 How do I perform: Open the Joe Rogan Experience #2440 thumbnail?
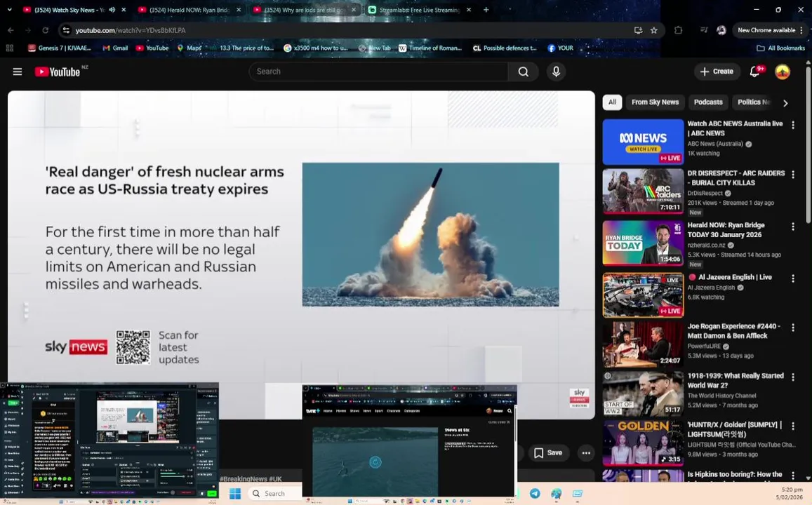(643, 344)
